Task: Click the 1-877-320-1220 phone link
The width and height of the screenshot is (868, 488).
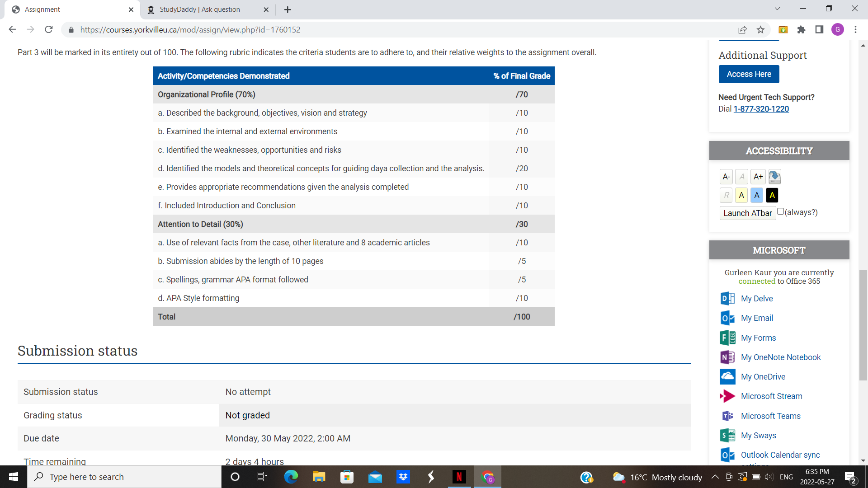Action: [761, 109]
